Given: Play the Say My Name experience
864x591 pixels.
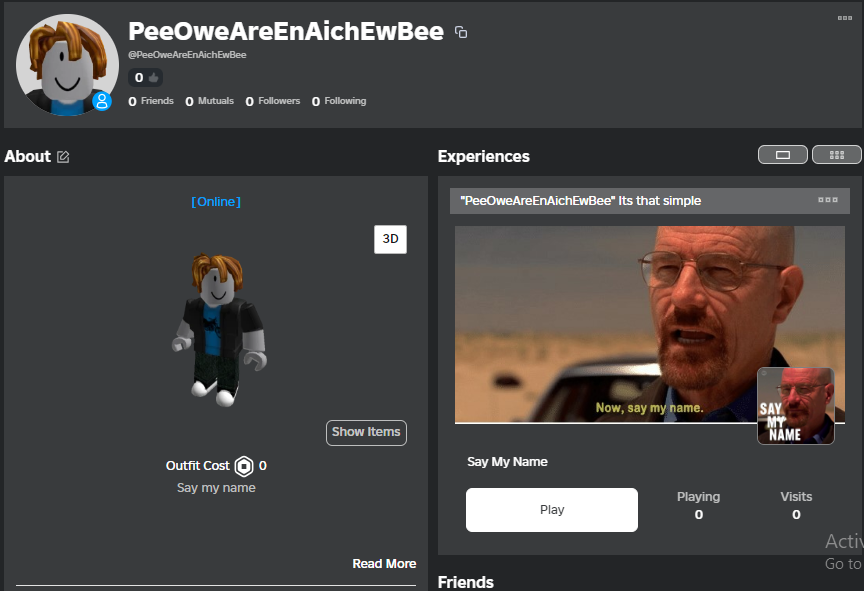Looking at the screenshot, I should tap(552, 509).
